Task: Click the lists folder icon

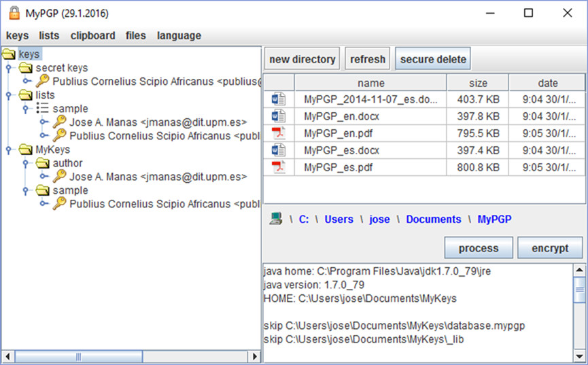Action: [26, 95]
